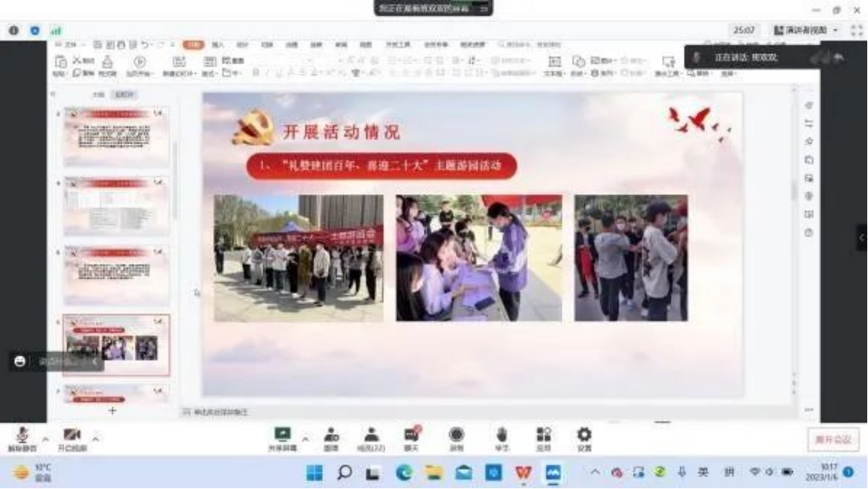Viewport: 868px width, 489px height.
Task: Open the speaker view layout selector
Action: pos(805,30)
